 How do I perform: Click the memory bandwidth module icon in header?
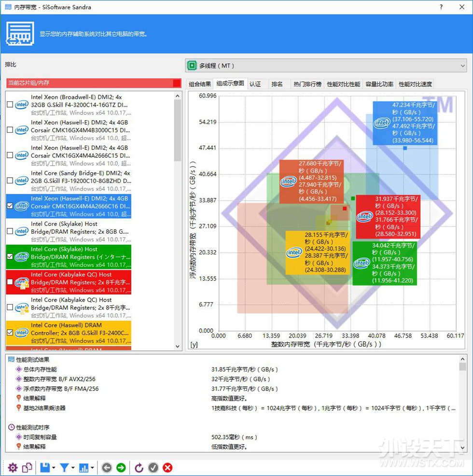[20, 34]
